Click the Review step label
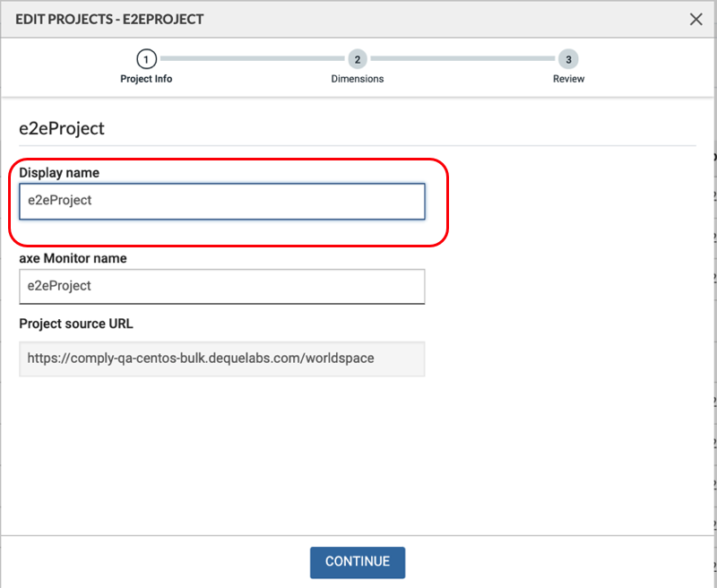The width and height of the screenshot is (717, 588). click(x=568, y=79)
